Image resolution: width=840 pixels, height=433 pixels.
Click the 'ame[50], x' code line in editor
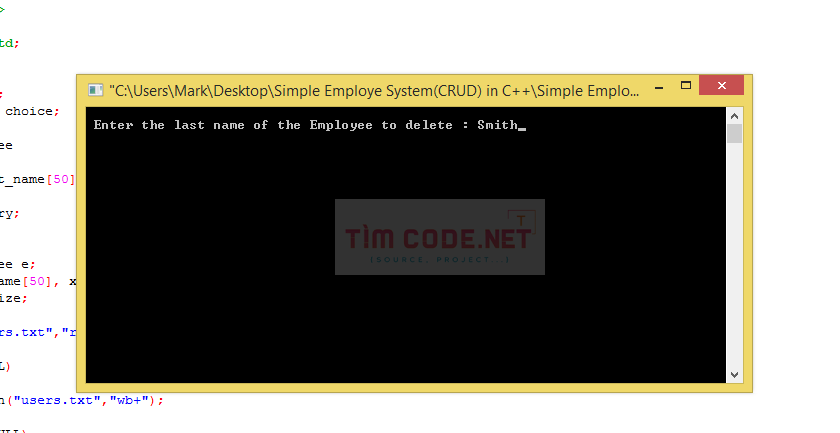click(38, 281)
